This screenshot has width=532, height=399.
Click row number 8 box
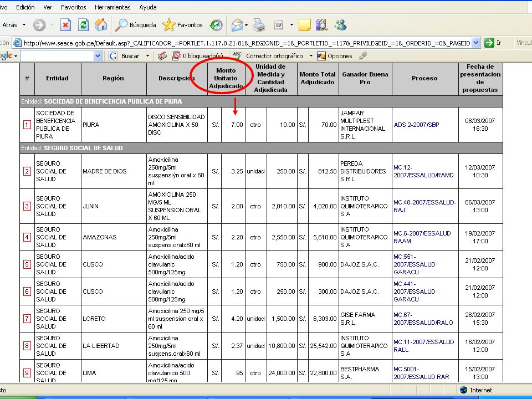click(27, 346)
